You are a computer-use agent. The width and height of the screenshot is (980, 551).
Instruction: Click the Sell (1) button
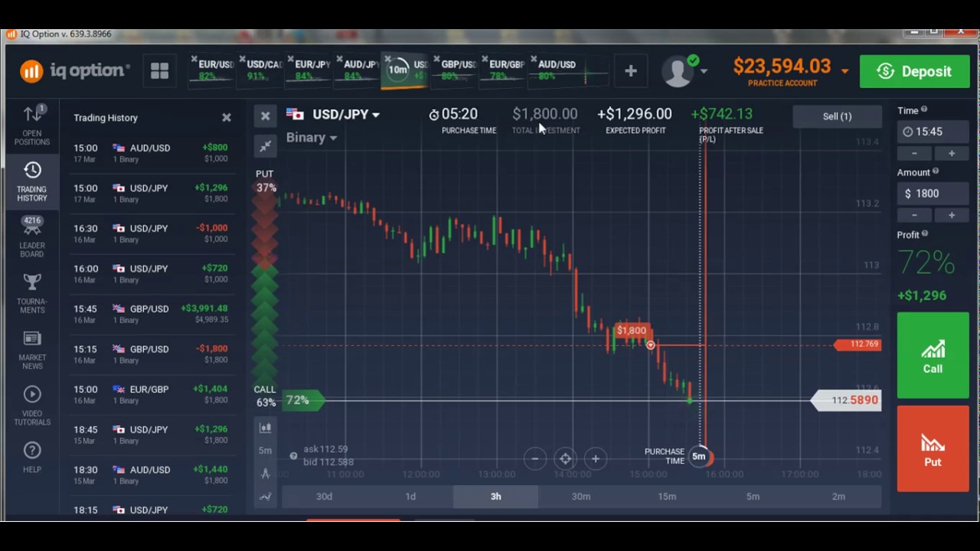[x=837, y=116]
